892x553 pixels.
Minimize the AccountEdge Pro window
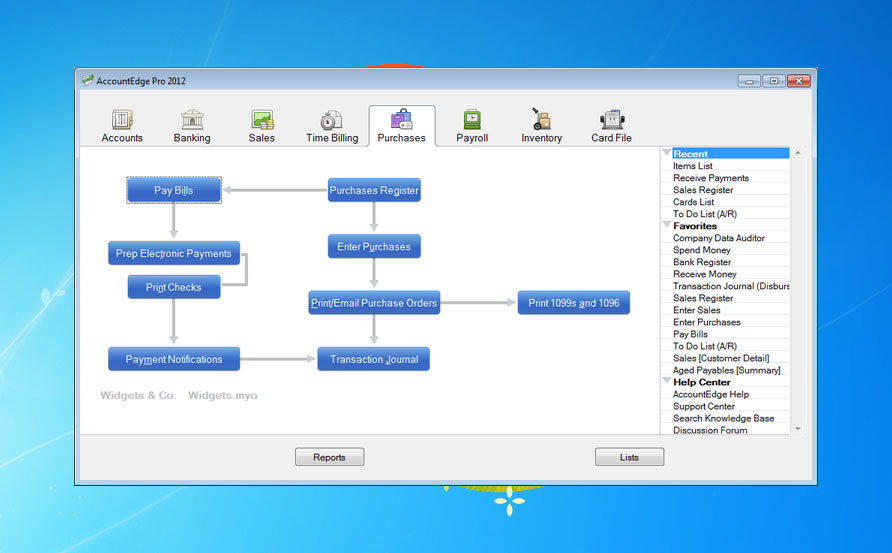749,81
